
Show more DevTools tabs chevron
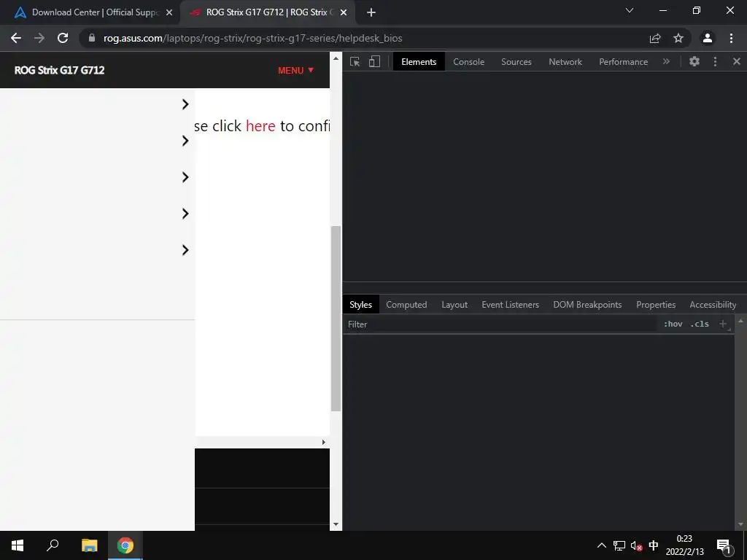(666, 61)
